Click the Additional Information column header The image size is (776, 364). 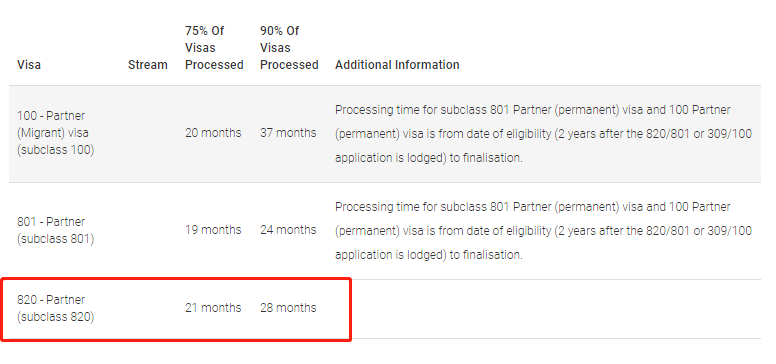click(397, 65)
